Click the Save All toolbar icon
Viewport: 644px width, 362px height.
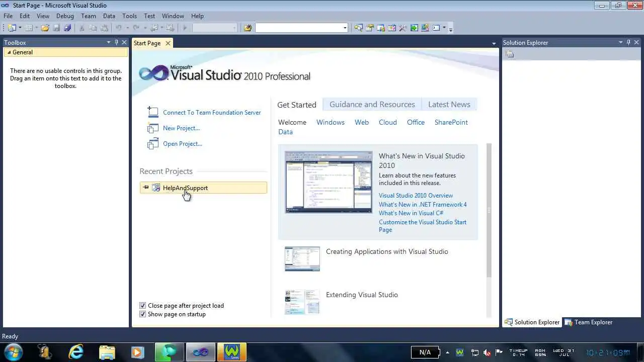(x=67, y=28)
